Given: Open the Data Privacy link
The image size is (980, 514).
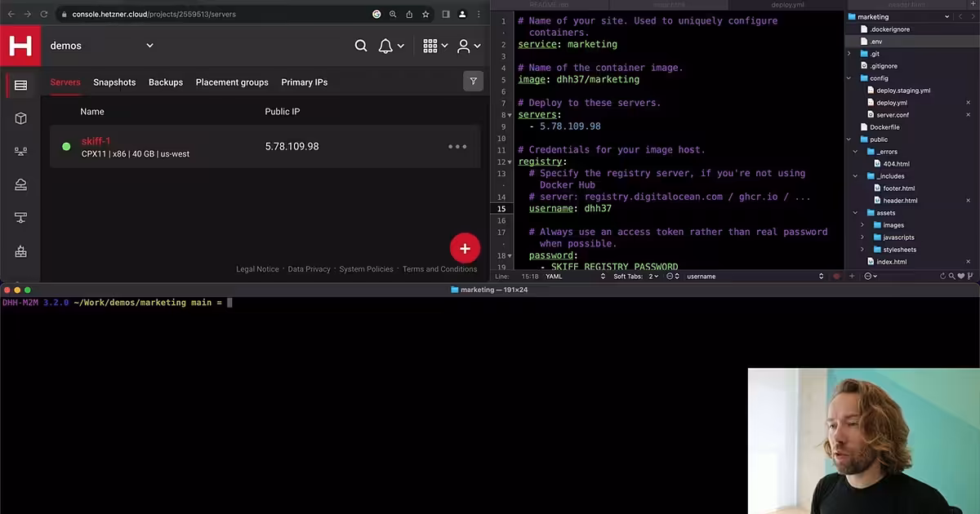Looking at the screenshot, I should tap(309, 269).
